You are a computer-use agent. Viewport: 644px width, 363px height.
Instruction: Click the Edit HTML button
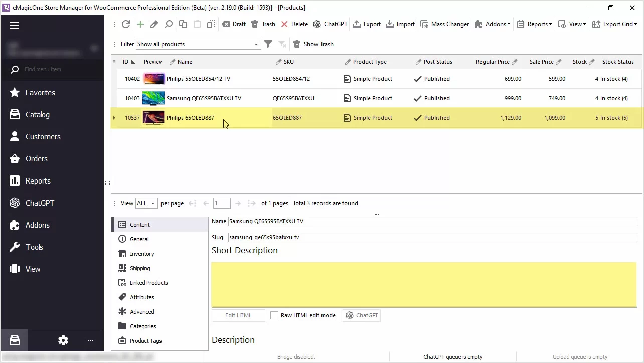(238, 315)
